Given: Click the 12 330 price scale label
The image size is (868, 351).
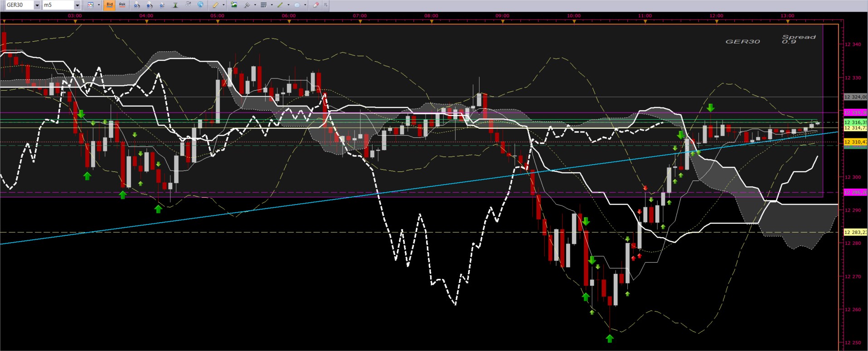Looking at the screenshot, I should [853, 78].
